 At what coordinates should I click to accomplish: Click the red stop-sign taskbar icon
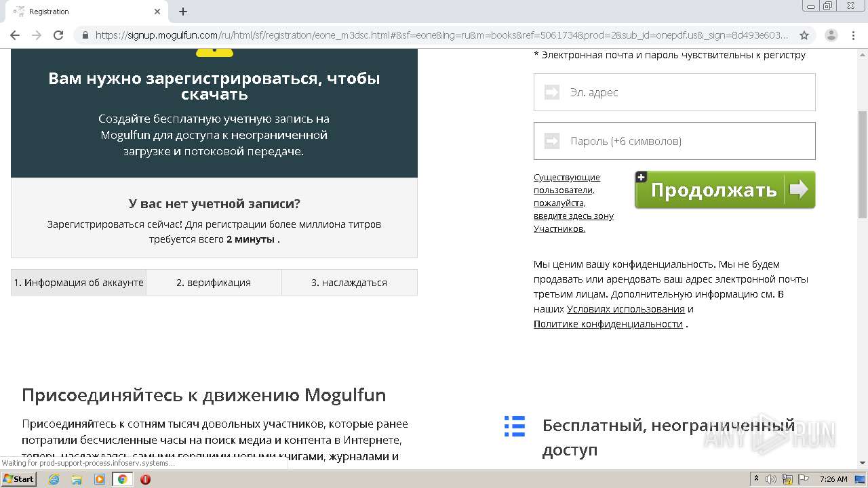pos(145,479)
